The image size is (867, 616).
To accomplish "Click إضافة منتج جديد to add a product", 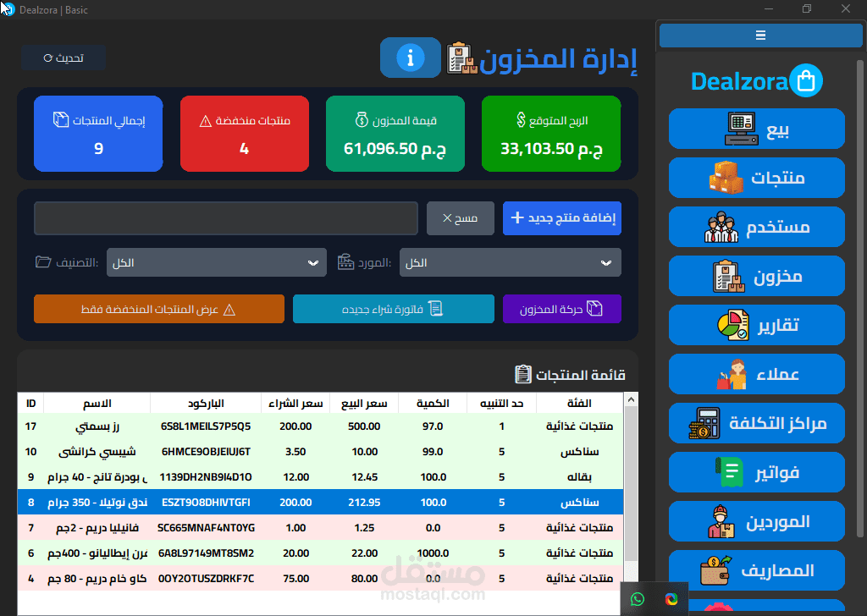I will click(x=561, y=217).
